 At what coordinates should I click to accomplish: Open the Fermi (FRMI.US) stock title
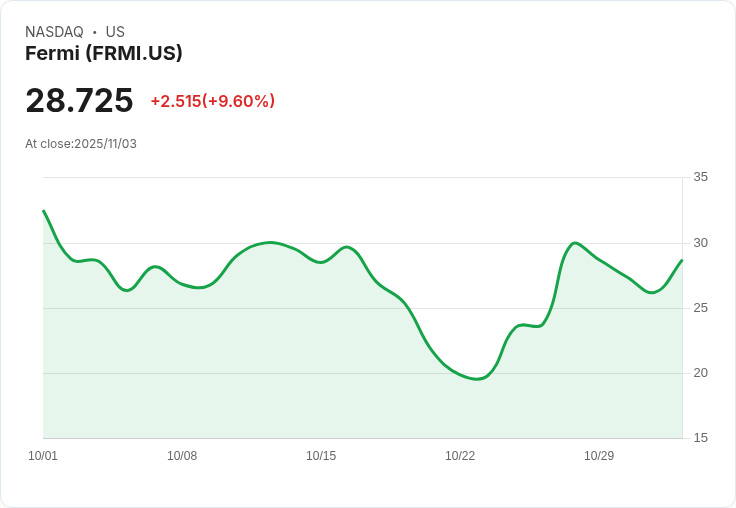click(104, 54)
